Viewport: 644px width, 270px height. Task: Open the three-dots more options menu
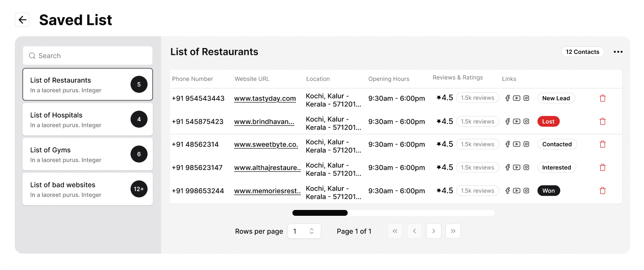click(618, 52)
